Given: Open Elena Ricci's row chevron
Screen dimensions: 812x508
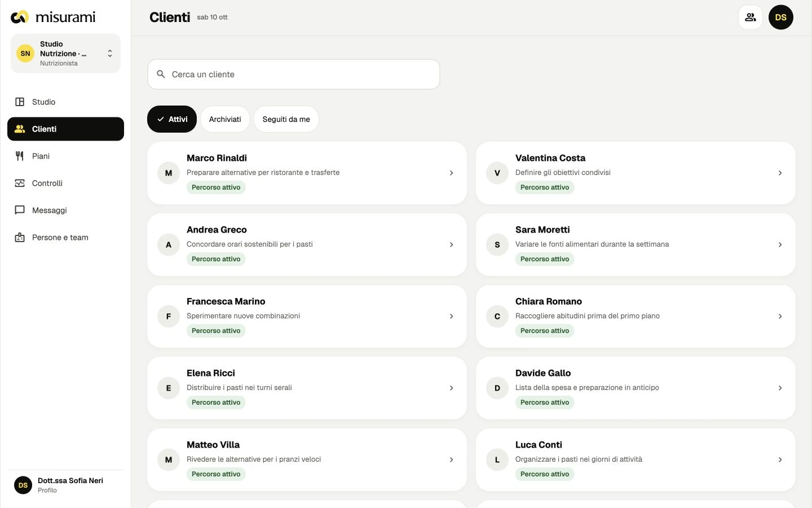Looking at the screenshot, I should pyautogui.click(x=451, y=388).
